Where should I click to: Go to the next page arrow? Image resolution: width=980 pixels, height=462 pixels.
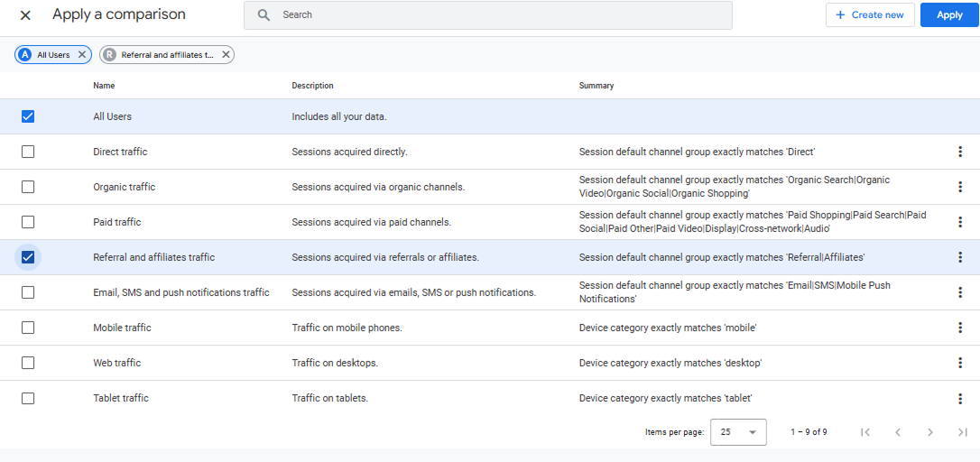930,432
